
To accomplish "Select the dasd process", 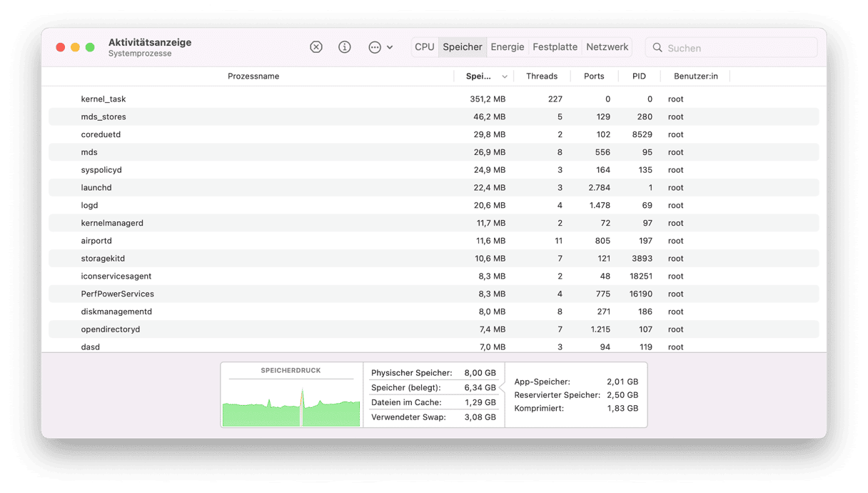I will point(434,346).
